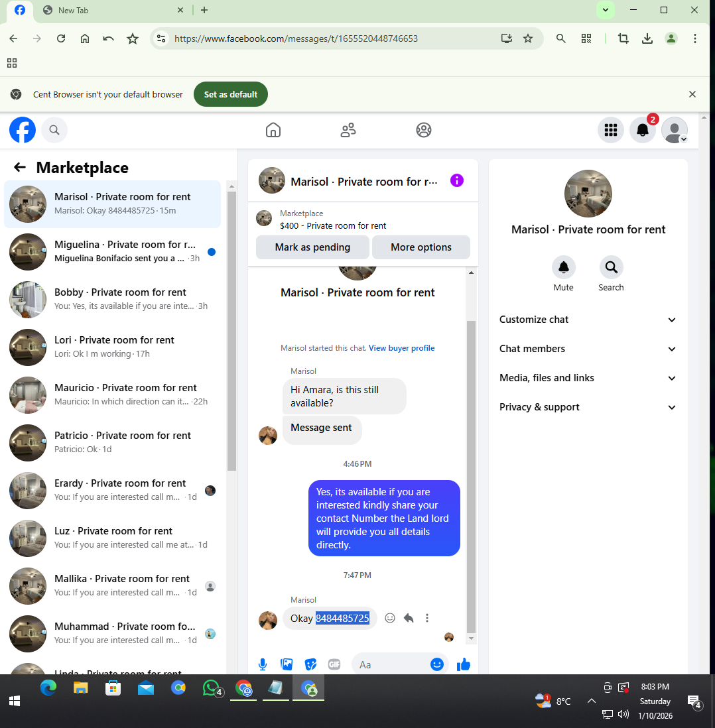715x728 pixels.
Task: Expand Customize chat section
Action: pos(588,320)
